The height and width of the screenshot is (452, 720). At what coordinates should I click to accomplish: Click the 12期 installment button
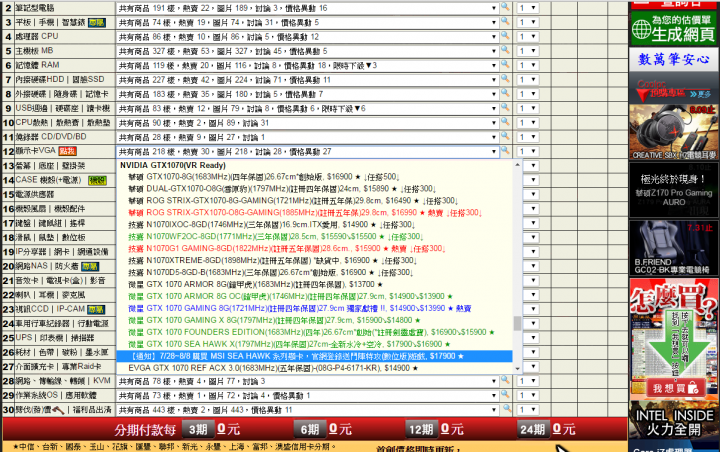pos(422,429)
